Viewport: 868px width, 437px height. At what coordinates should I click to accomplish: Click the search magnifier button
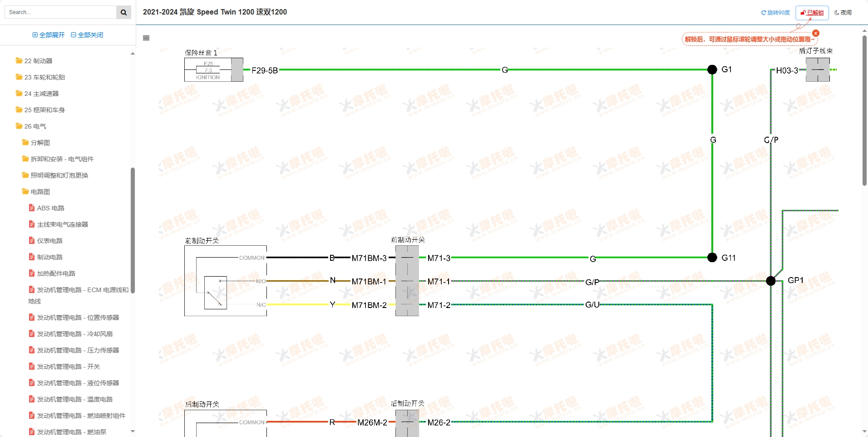[x=123, y=12]
